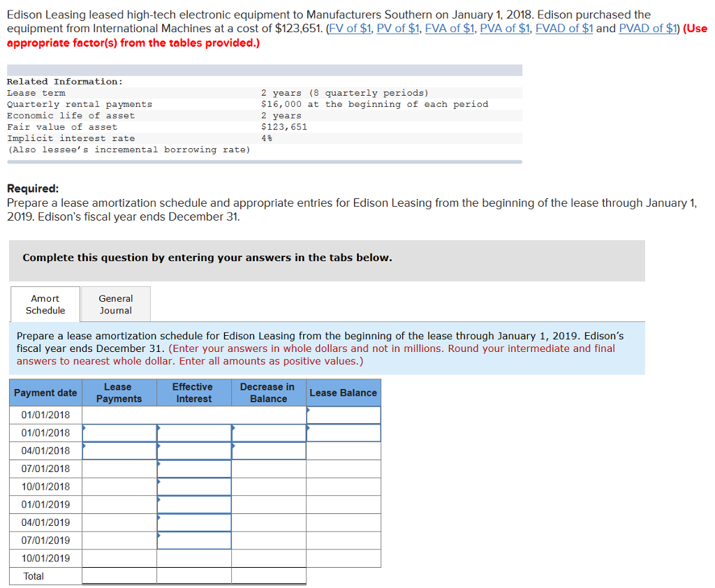
Task: Switch to the Amort Schedule tab
Action: (x=45, y=304)
